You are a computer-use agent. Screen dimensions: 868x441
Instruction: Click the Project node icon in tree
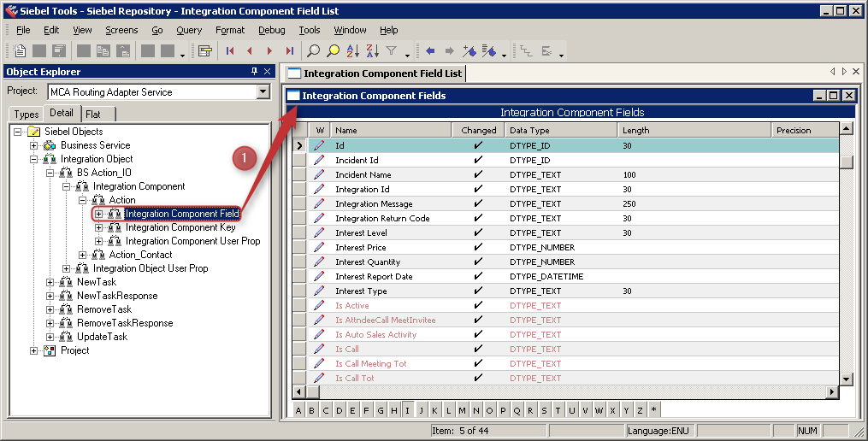[x=50, y=350]
